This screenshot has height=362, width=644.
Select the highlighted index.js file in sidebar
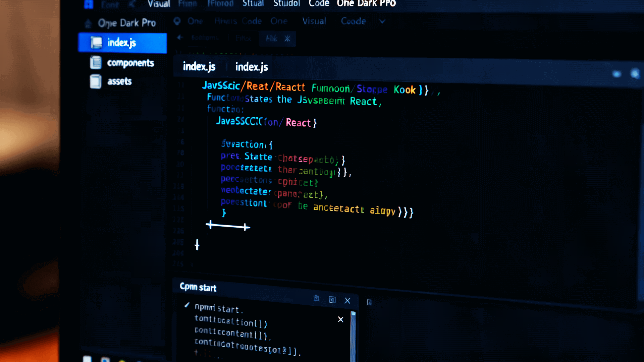pos(122,43)
